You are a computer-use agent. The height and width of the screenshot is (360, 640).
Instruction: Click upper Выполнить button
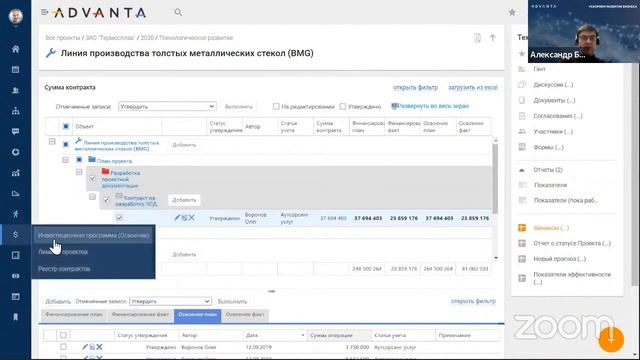click(239, 107)
